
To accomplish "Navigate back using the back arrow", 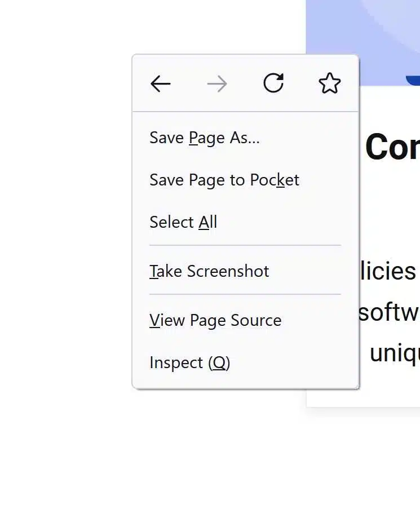I will [160, 83].
